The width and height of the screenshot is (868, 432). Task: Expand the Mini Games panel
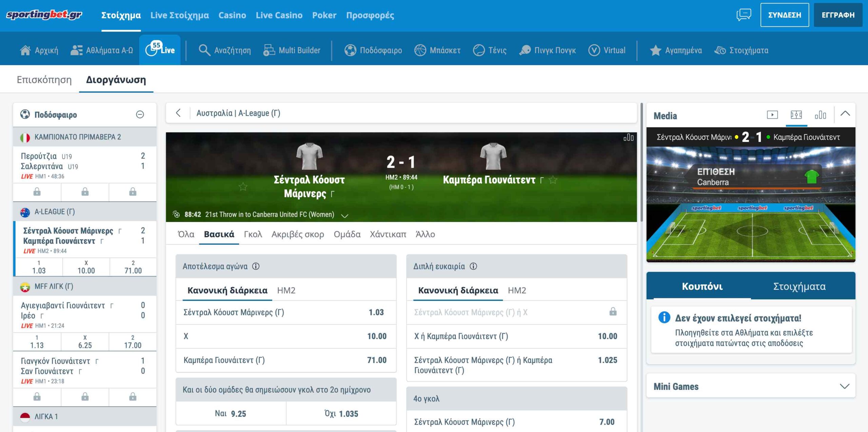coord(844,386)
